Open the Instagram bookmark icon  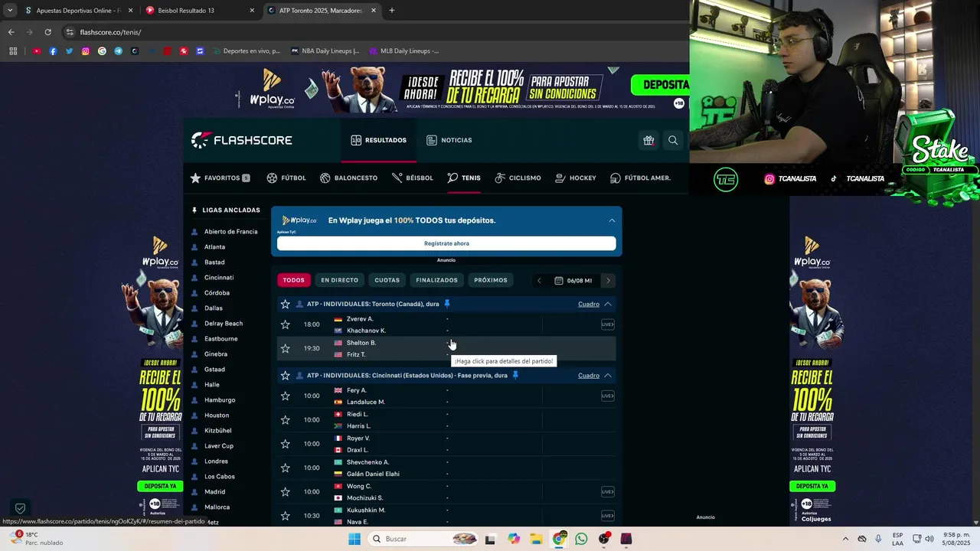[86, 51]
